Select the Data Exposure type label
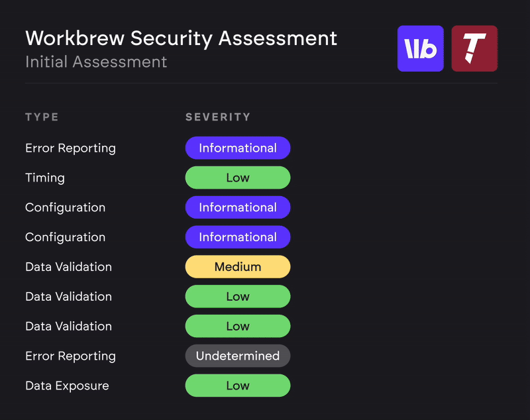 point(67,386)
